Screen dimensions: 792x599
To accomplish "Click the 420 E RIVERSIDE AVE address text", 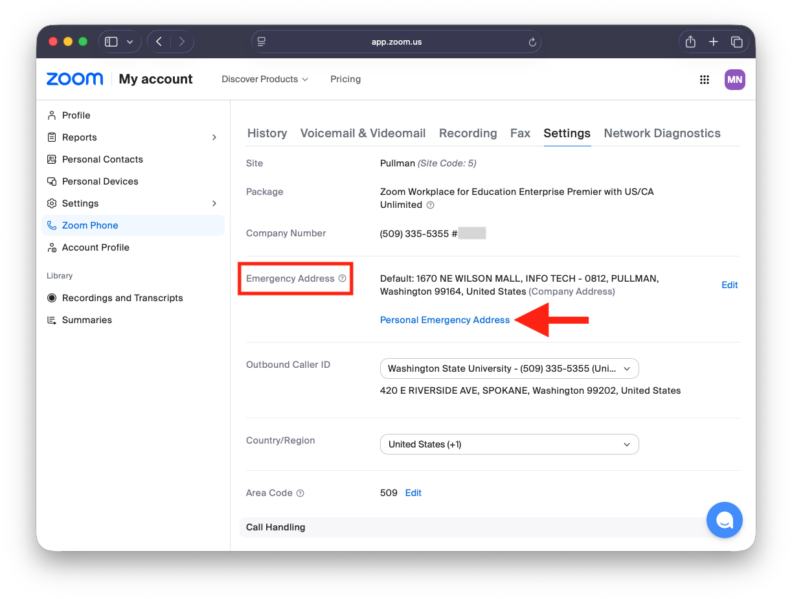I will (x=530, y=391).
